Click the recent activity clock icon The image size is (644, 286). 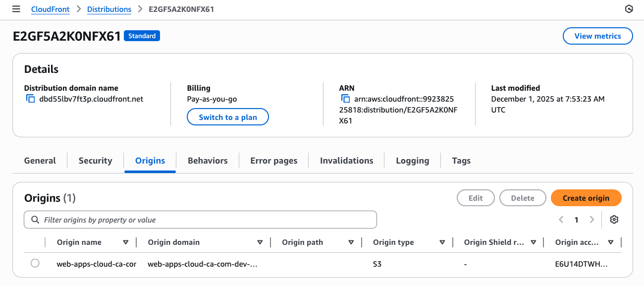pyautogui.click(x=629, y=9)
